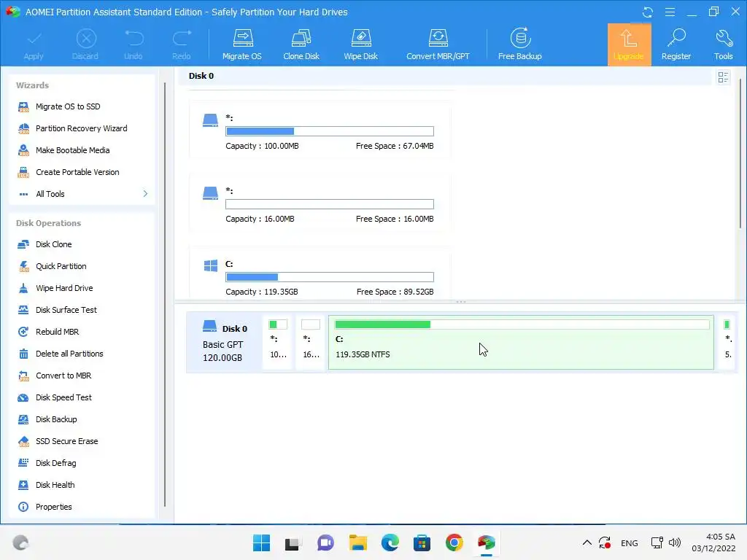Click the Undo toolbar button
This screenshot has height=560, width=747.
coord(133,44)
